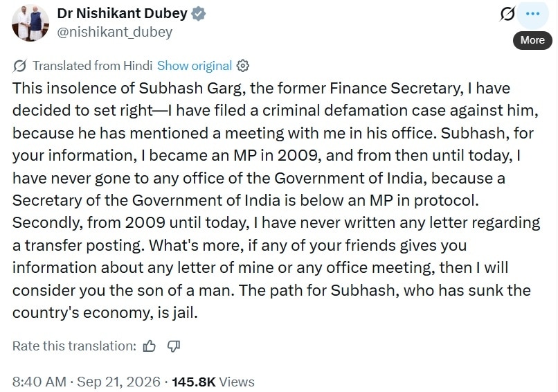Rate the translation with thumbs down
The image size is (558, 392).
coord(174,346)
